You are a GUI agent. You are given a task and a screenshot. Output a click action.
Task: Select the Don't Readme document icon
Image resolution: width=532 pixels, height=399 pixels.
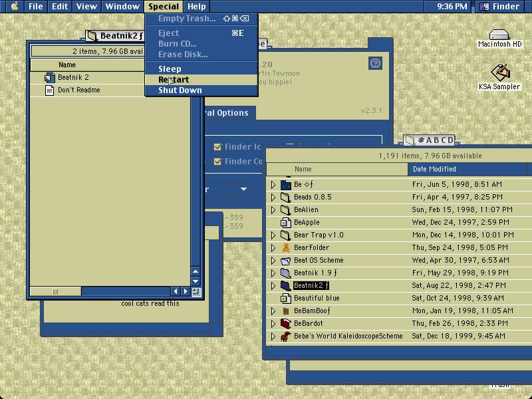(x=49, y=90)
